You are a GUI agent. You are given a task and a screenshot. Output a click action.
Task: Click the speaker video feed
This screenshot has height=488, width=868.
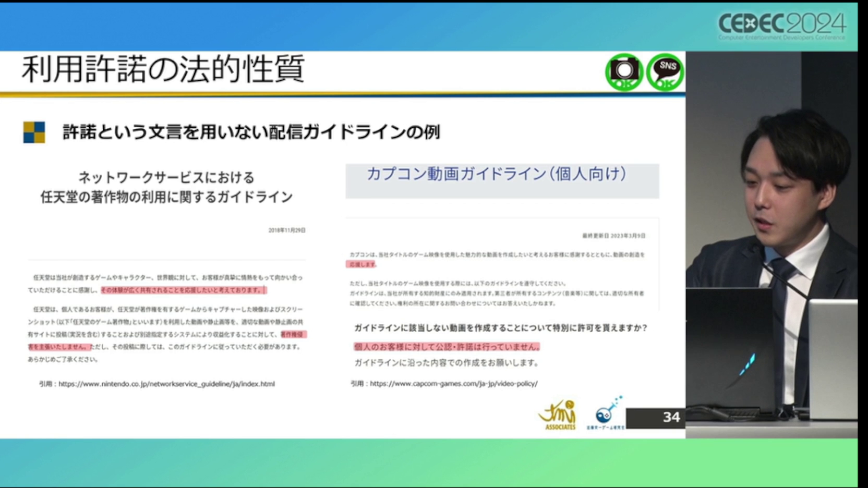click(x=771, y=245)
